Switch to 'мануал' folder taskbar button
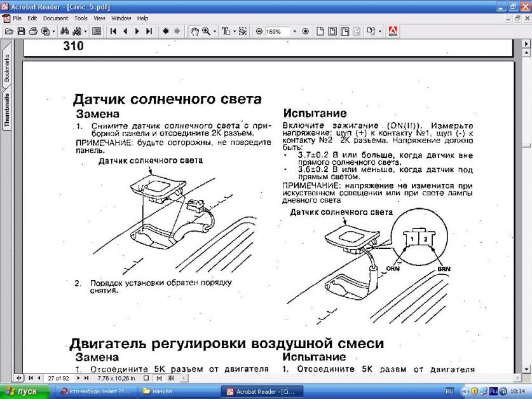The width and height of the screenshot is (532, 399). [178, 391]
